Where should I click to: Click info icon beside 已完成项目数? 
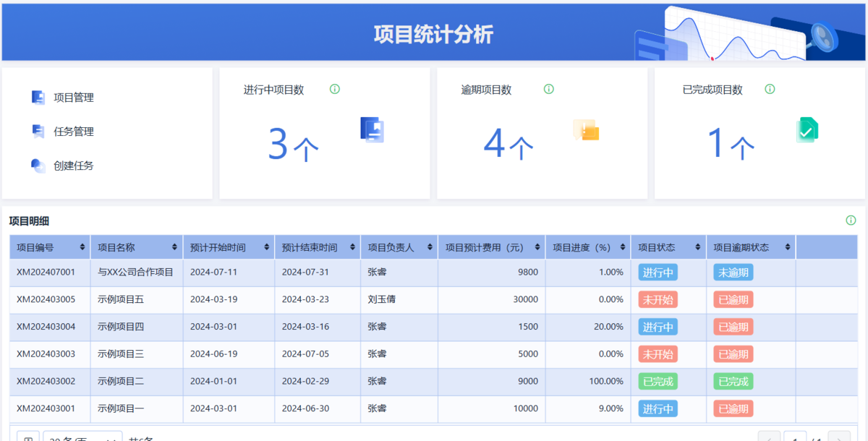pyautogui.click(x=770, y=90)
